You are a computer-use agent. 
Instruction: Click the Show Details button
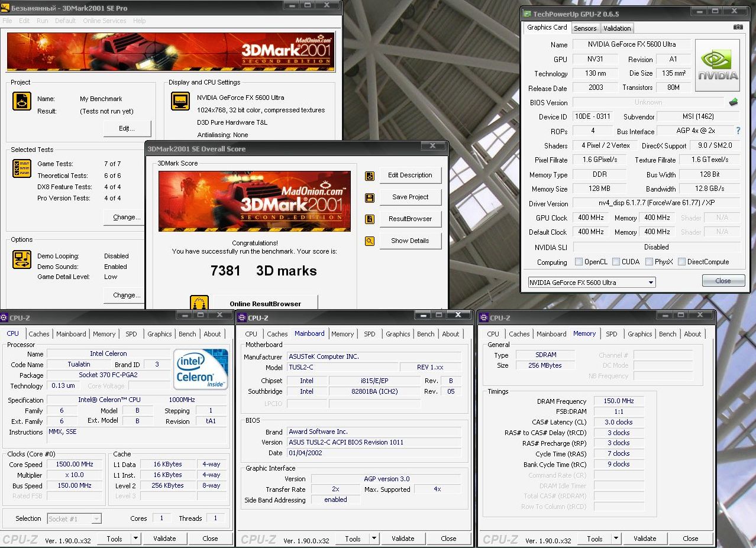[x=410, y=241]
